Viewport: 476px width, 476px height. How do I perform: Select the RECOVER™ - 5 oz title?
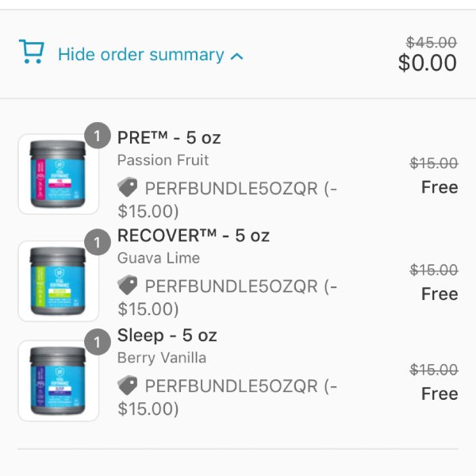(x=194, y=236)
